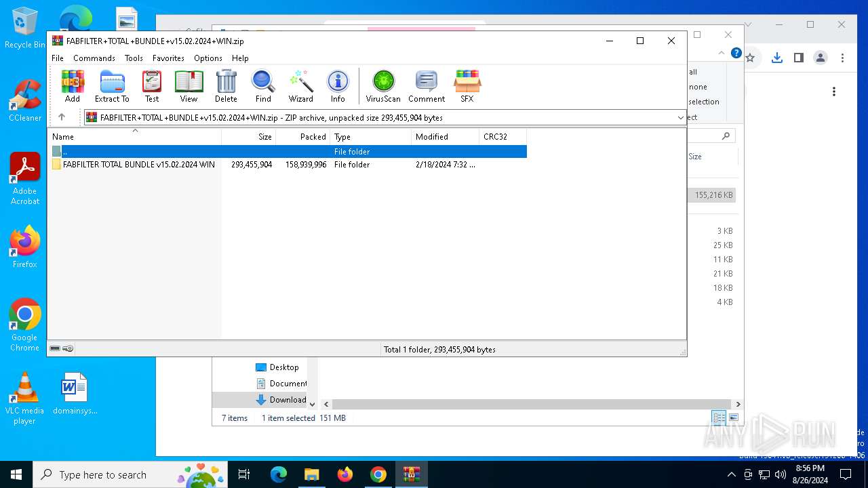This screenshot has width=868, height=488.
Task: Click the SFX toolbar icon
Action: pos(467,86)
